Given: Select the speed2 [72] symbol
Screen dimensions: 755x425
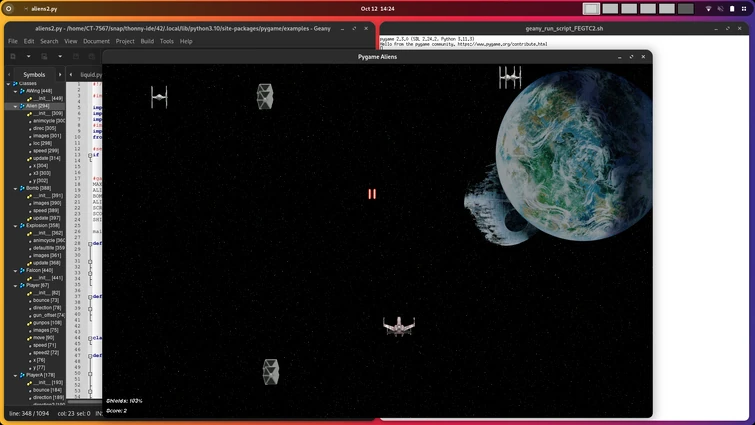Looking at the screenshot, I should pos(45,353).
